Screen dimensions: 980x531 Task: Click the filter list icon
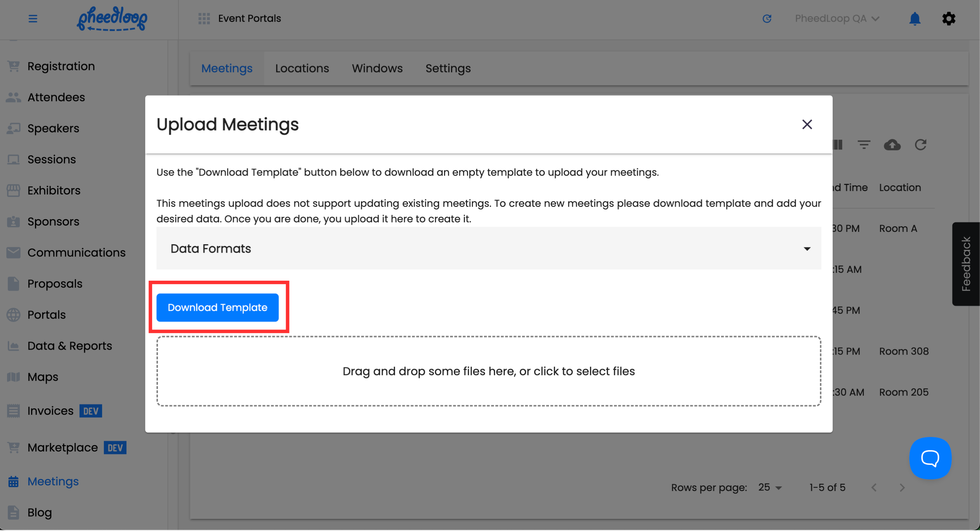864,145
